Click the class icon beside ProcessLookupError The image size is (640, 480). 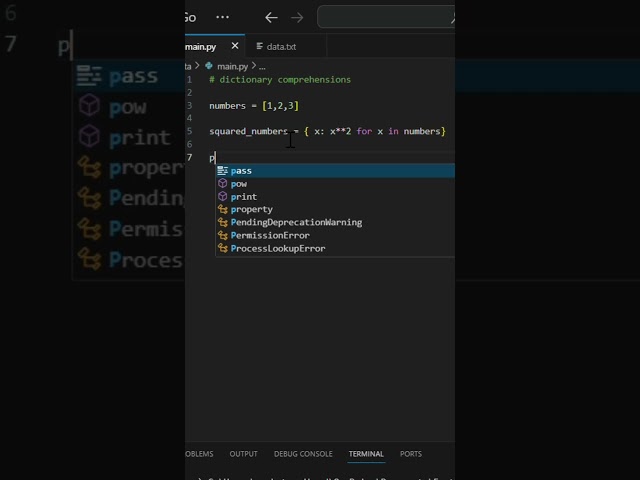[x=223, y=248]
